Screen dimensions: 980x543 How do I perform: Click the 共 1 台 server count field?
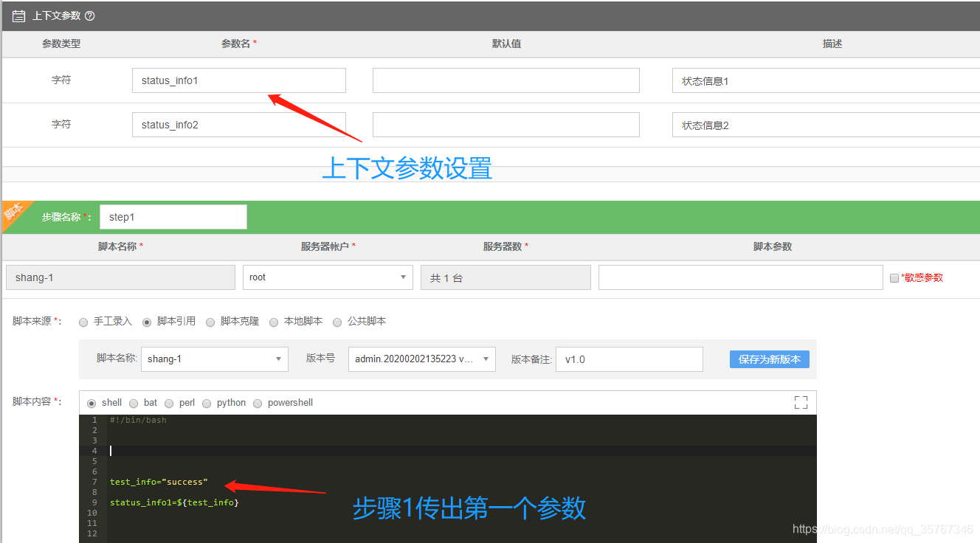pos(505,277)
